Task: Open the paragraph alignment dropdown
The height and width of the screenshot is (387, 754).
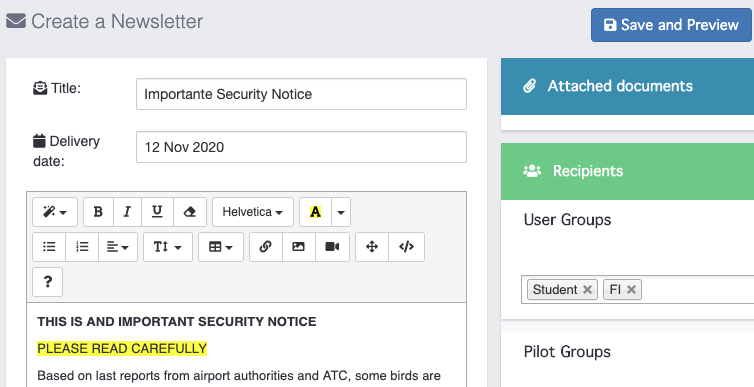Action: [x=118, y=247]
